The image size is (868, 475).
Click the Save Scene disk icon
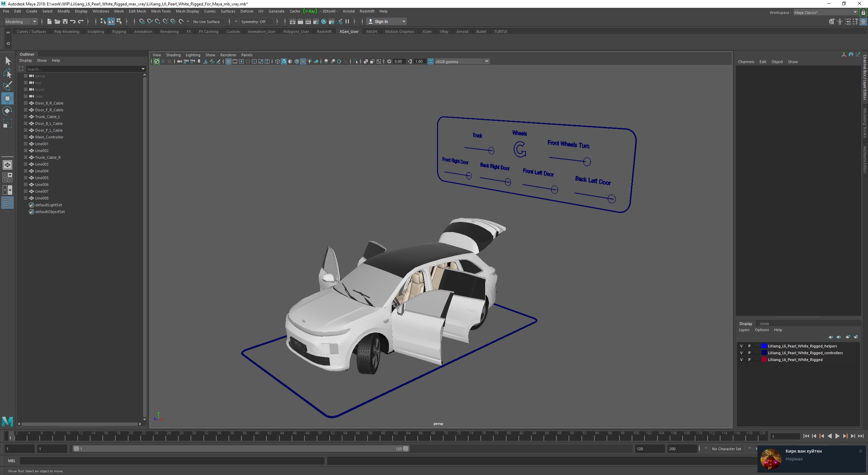tap(65, 21)
